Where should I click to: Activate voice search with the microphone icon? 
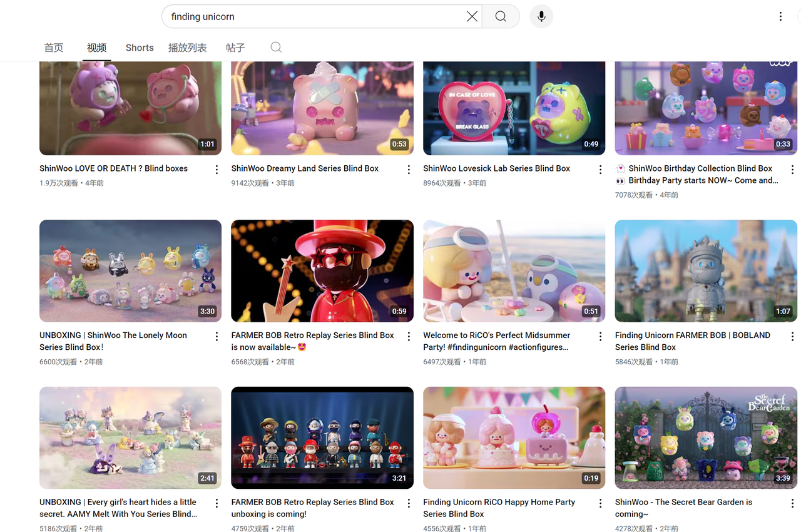(x=541, y=16)
